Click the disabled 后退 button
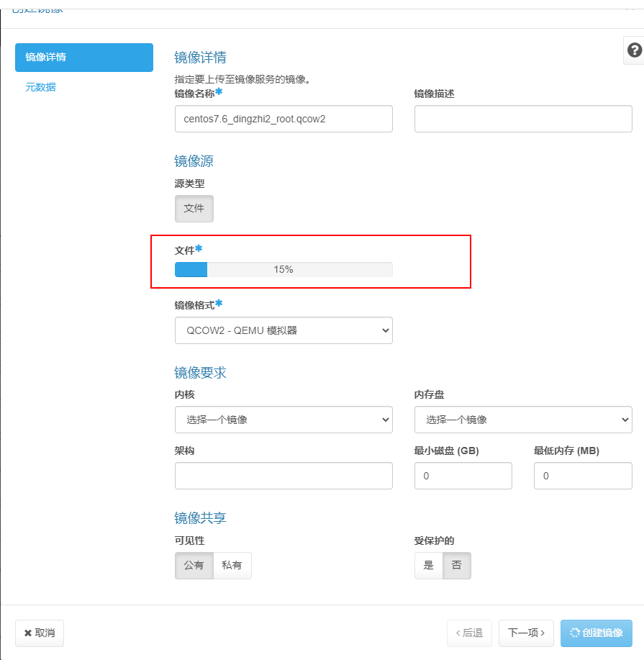The image size is (644, 660). tap(469, 633)
